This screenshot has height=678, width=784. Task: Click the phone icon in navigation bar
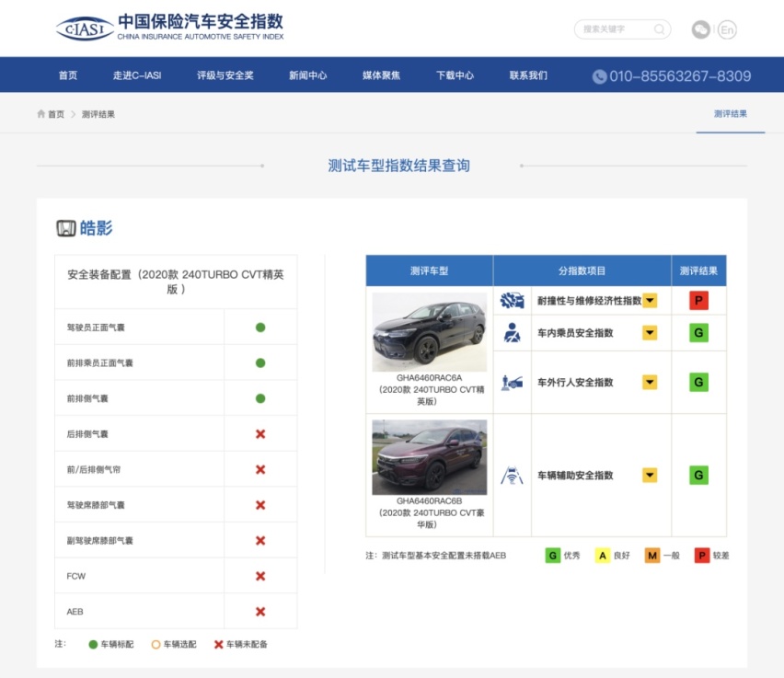pos(599,76)
